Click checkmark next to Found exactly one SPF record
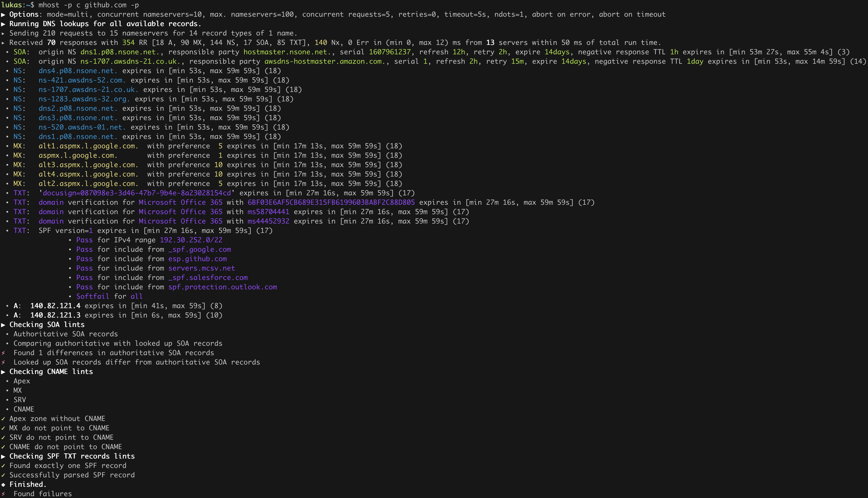 coord(3,466)
